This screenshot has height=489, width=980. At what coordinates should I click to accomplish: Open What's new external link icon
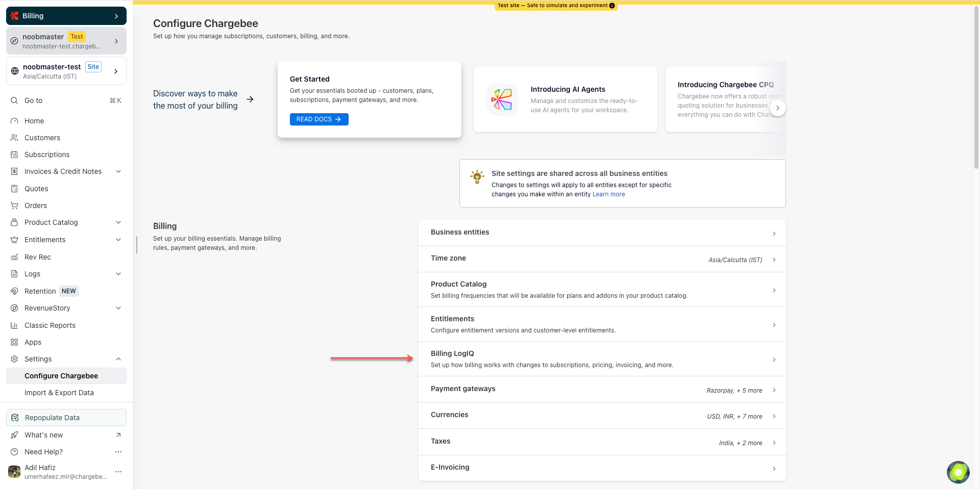[x=118, y=435]
